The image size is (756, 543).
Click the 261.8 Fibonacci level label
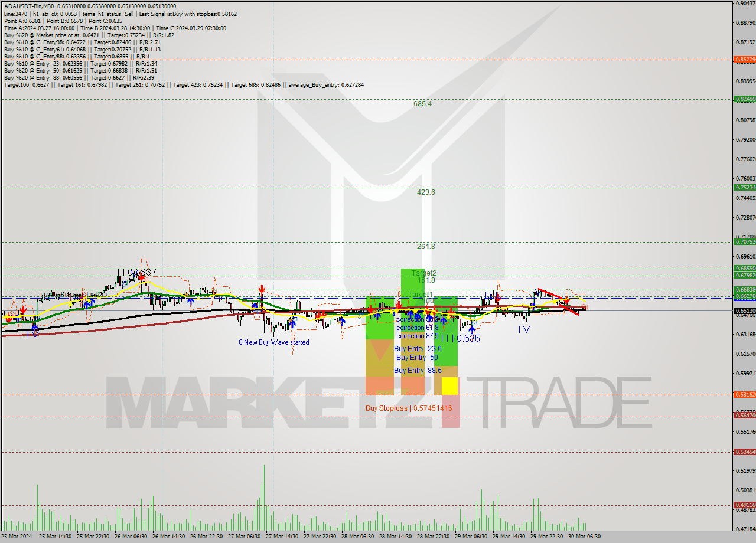tap(425, 246)
